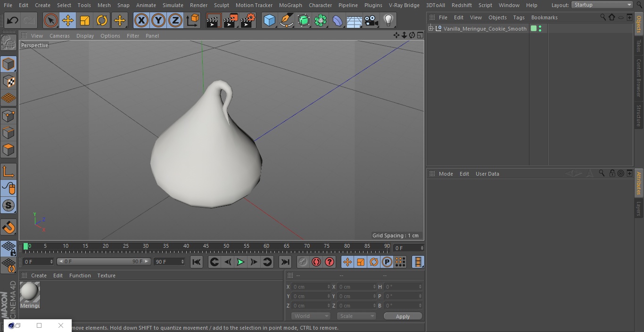The image size is (644, 332).
Task: Select the Live Selection tool
Action: click(50, 20)
